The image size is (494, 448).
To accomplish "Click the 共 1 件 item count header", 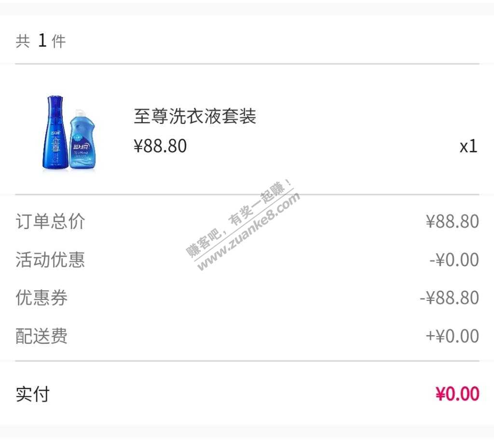I will 41,41.
